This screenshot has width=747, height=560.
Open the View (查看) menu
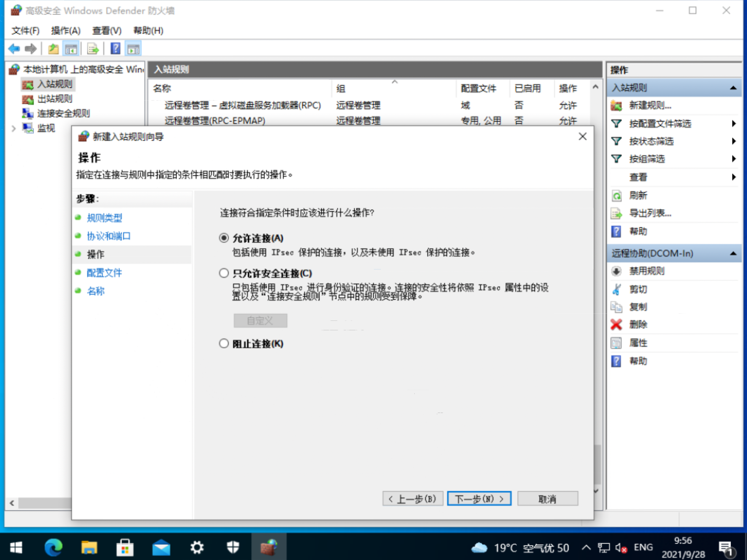[106, 31]
